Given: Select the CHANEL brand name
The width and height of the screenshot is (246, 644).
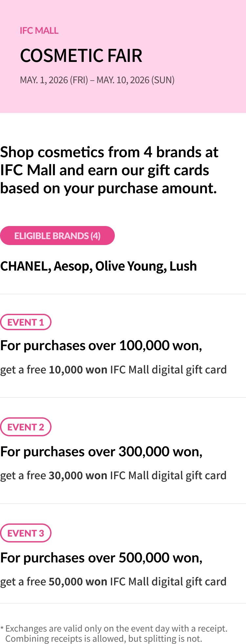Looking at the screenshot, I should coord(25,266).
